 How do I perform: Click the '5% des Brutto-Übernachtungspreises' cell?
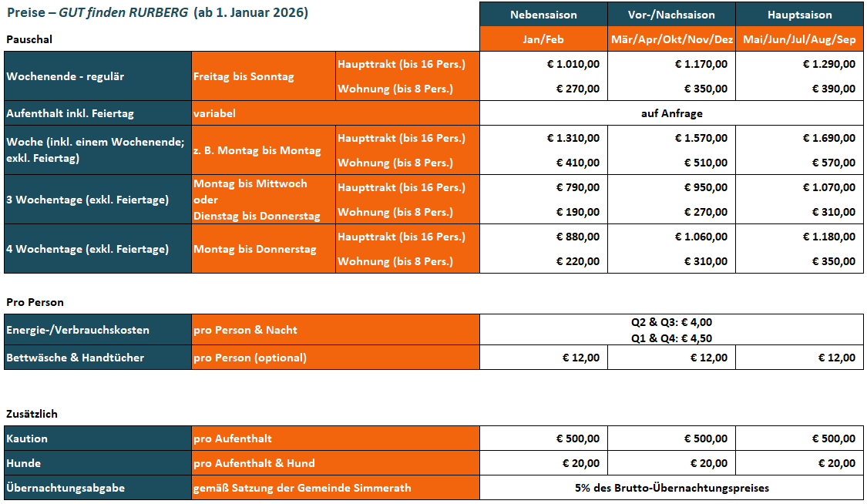click(671, 488)
